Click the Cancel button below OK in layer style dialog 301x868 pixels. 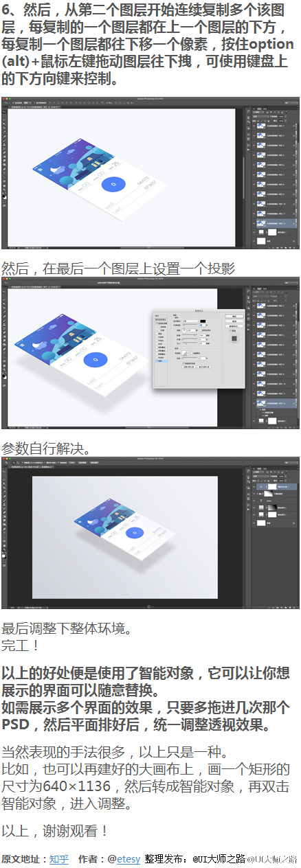[x=233, y=321]
